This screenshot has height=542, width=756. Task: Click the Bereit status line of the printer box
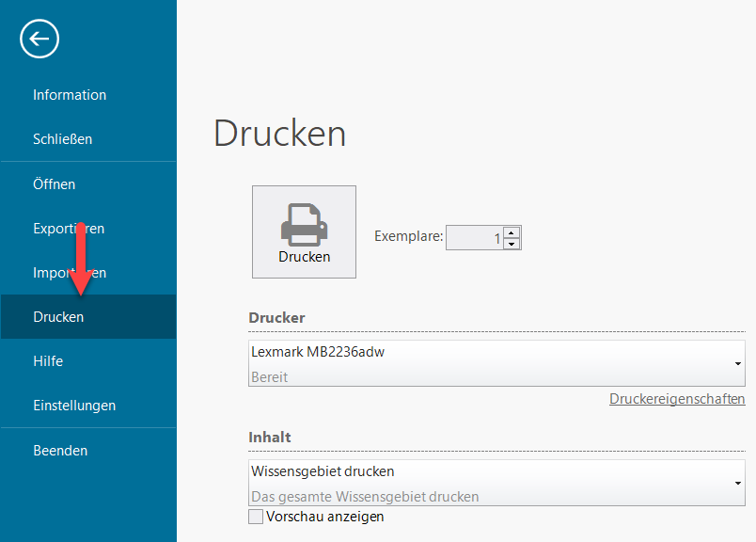(270, 376)
